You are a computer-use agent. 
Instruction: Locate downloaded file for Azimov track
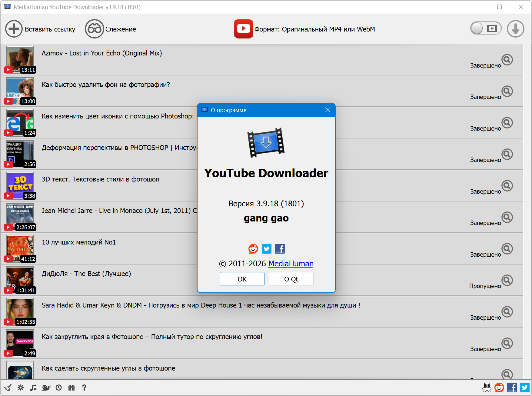click(507, 60)
